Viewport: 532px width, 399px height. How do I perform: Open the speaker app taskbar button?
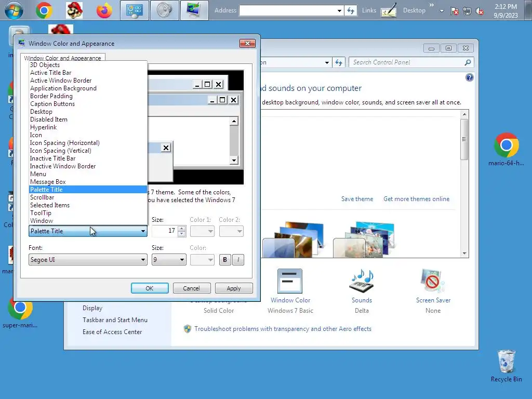pos(164,10)
